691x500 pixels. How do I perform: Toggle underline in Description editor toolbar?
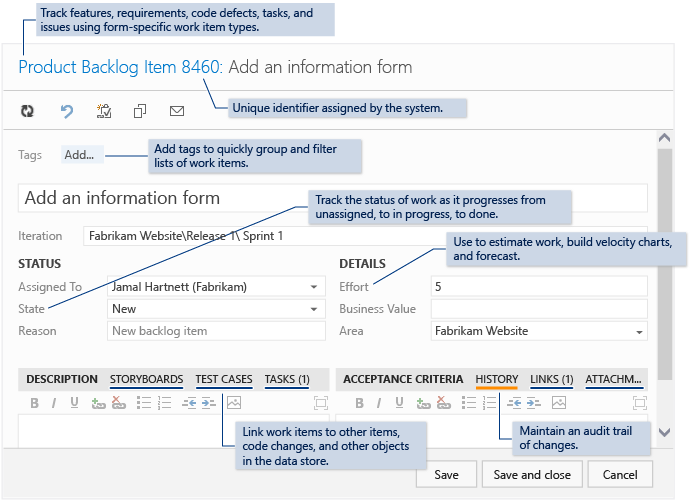pos(74,403)
